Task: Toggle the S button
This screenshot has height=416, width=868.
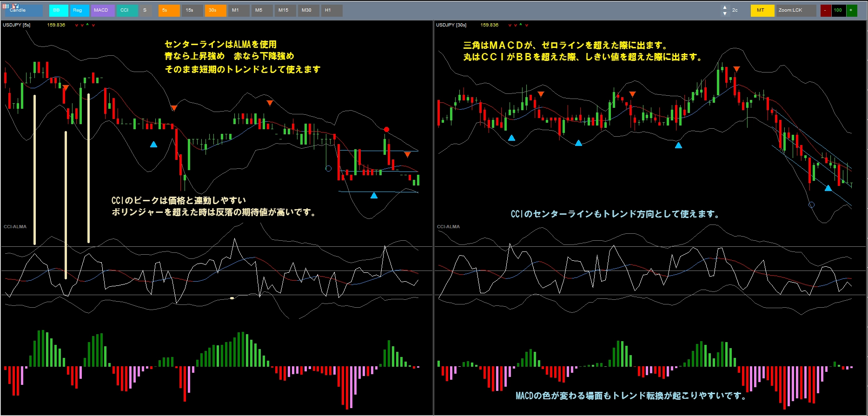Action: (x=146, y=11)
